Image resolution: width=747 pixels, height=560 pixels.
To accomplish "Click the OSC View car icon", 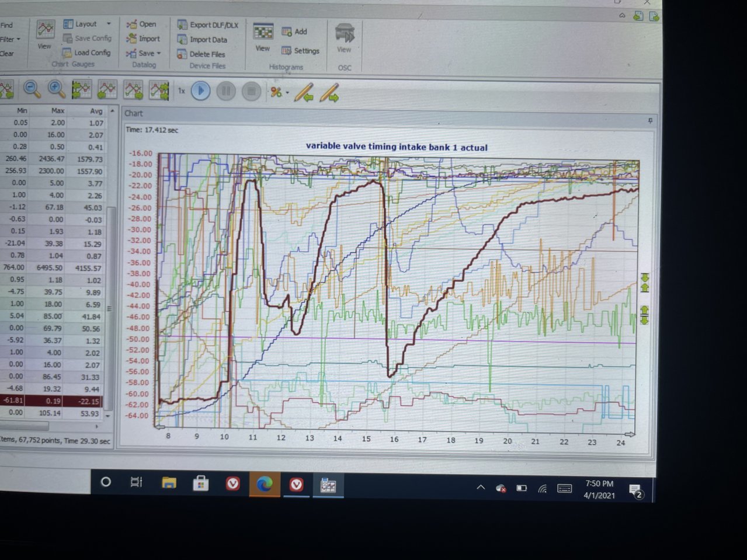I will (x=345, y=38).
